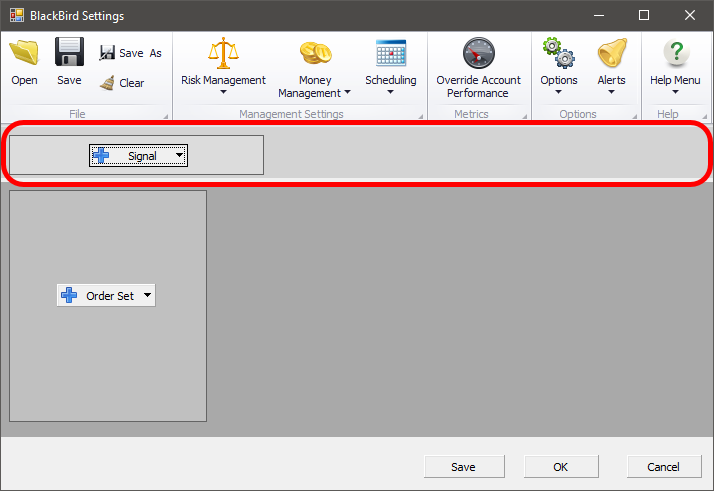714x491 pixels.
Task: Open Scheduling calendar icon
Action: click(x=391, y=53)
